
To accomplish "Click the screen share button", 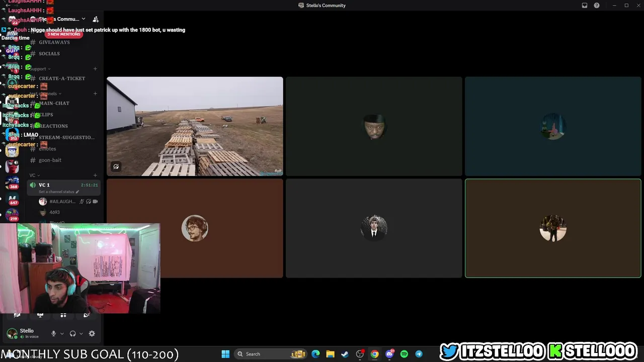I will click(40, 315).
